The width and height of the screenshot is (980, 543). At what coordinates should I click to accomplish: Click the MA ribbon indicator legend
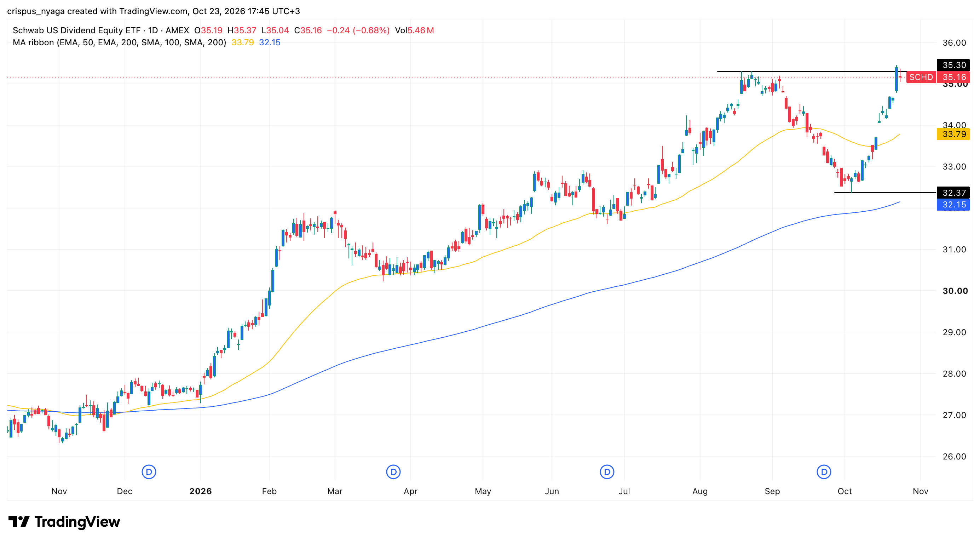[x=120, y=42]
